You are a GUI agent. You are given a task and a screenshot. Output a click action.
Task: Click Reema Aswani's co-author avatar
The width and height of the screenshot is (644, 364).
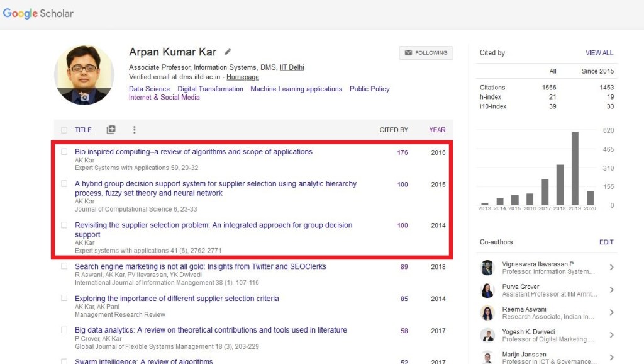(487, 313)
